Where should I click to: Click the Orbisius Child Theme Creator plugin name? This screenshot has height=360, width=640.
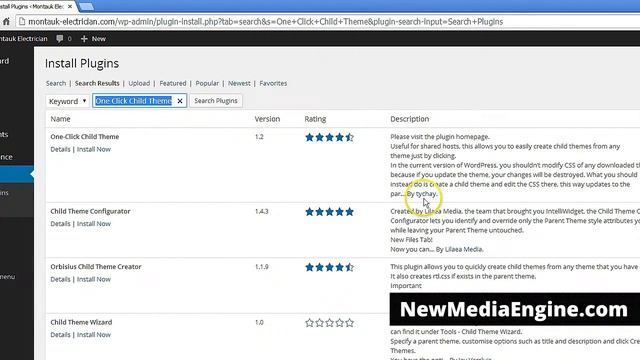tap(96, 267)
